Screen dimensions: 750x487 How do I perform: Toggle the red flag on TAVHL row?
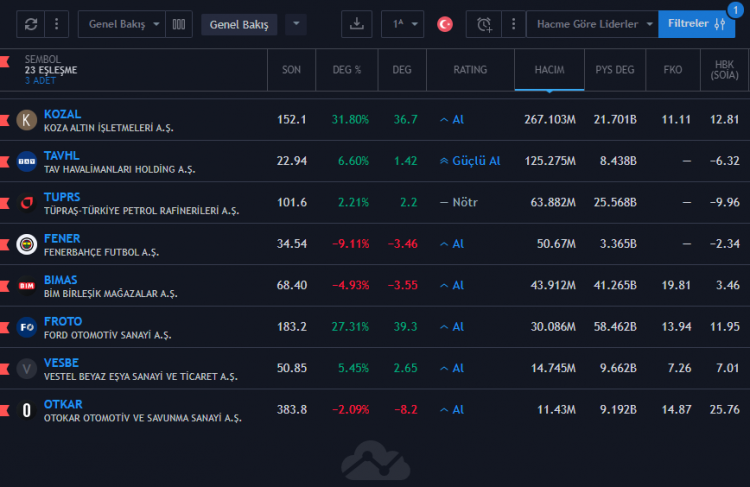pos(5,162)
